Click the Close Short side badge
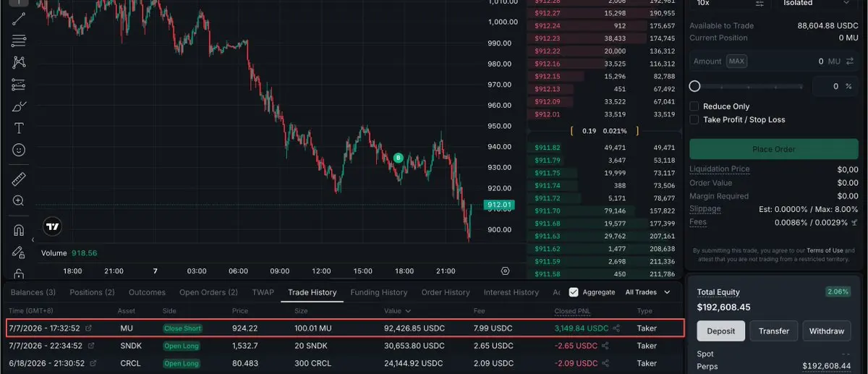This screenshot has width=868, height=374. [x=183, y=328]
